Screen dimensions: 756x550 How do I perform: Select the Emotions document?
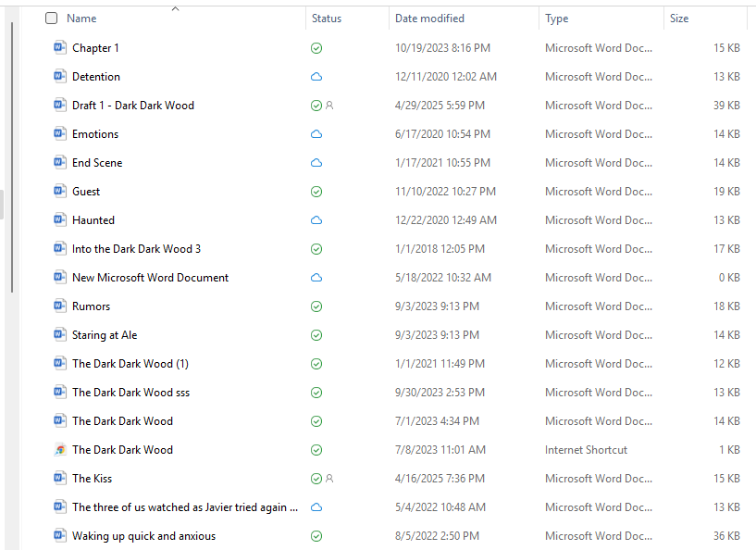click(x=95, y=134)
